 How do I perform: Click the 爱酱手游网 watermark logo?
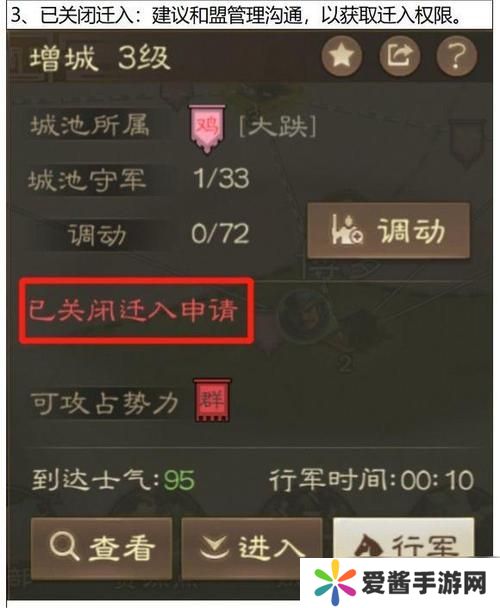400,583
